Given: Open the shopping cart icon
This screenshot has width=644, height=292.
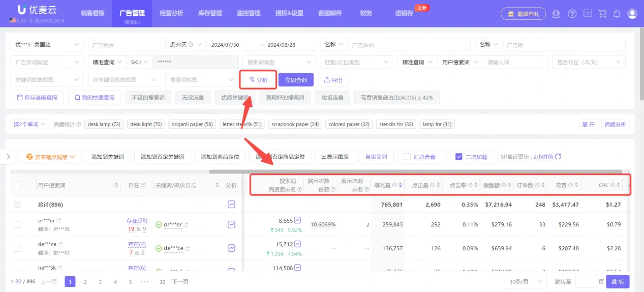Looking at the screenshot, I should click(602, 14).
